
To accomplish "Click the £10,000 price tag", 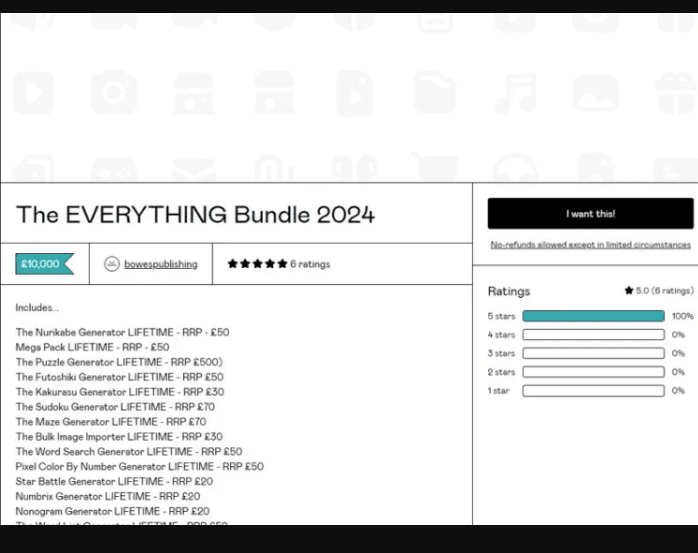I will tap(44, 264).
